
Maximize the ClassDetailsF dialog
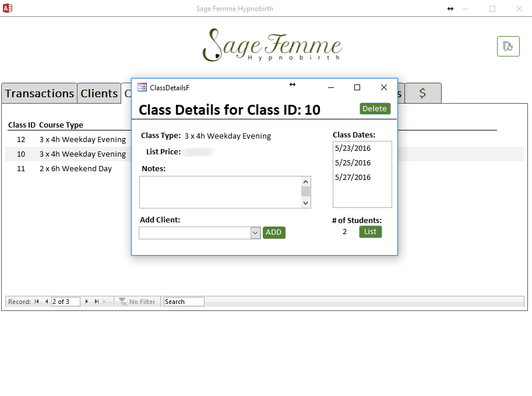pos(357,87)
